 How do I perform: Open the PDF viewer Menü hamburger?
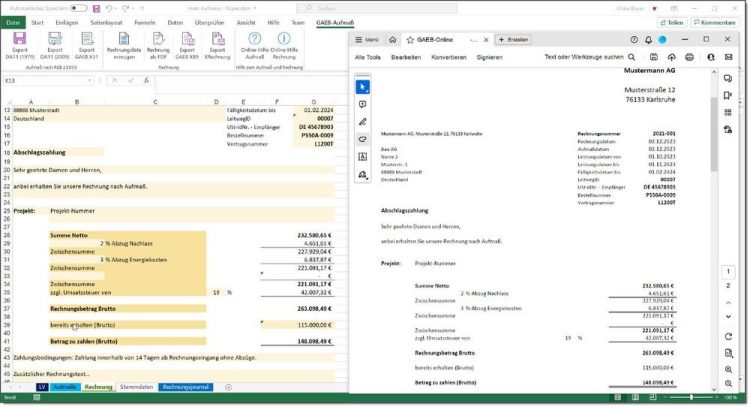(366, 39)
